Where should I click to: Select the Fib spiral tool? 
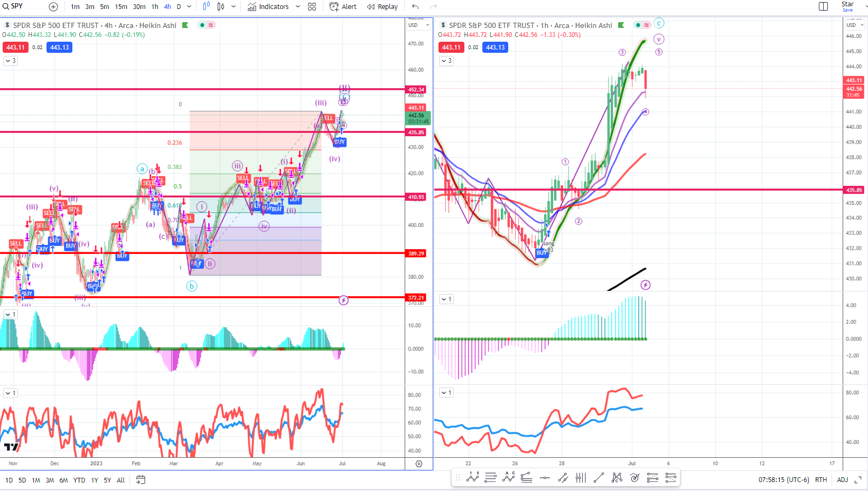634,478
